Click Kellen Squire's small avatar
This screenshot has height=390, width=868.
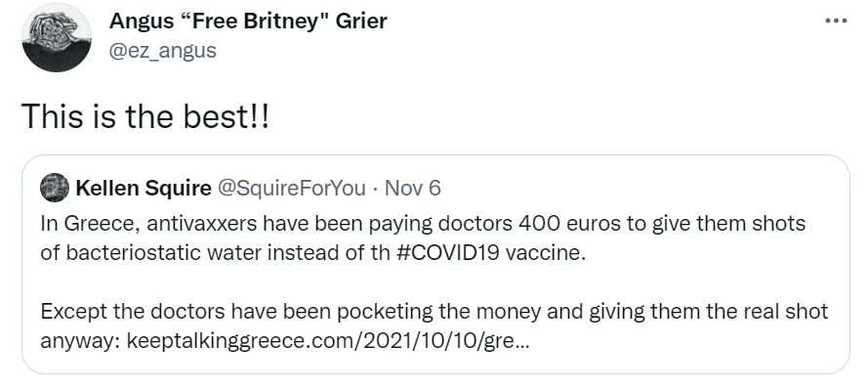pos(55,188)
